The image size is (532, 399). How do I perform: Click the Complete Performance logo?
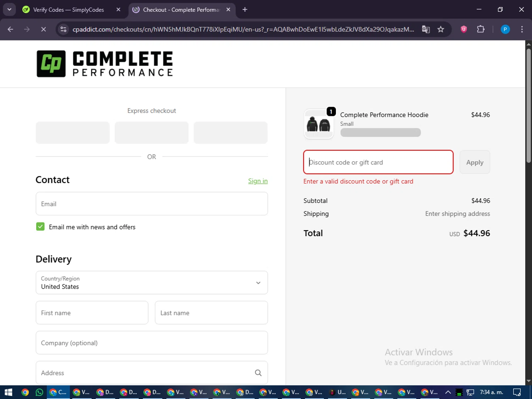105,64
